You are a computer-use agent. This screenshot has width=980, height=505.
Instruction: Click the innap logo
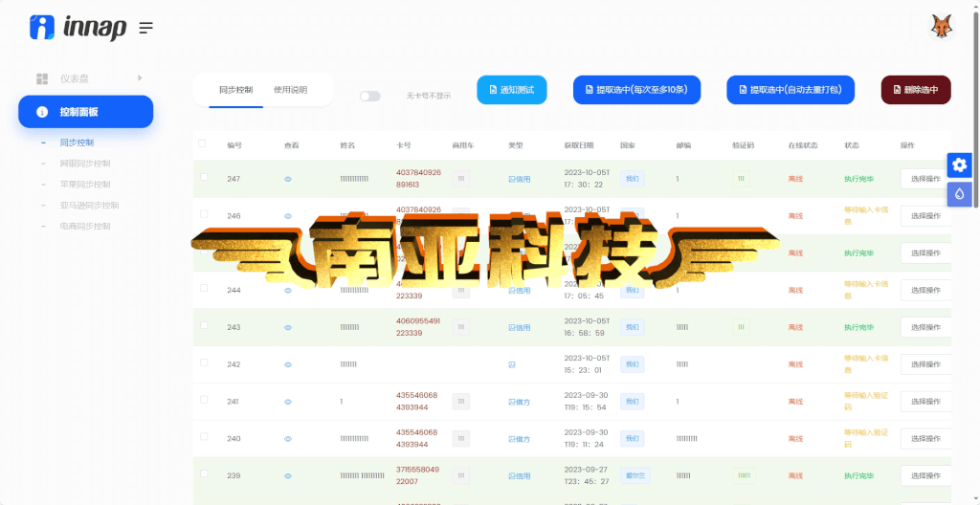click(x=78, y=28)
